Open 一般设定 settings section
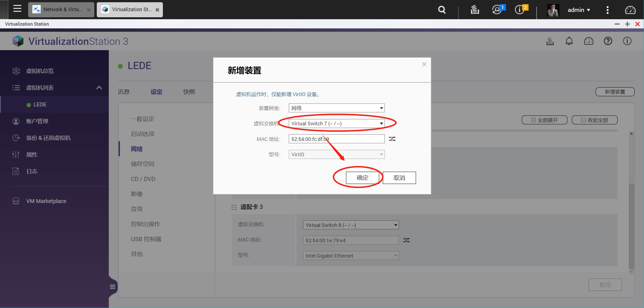Viewport: 644px width, 308px height. pyautogui.click(x=143, y=119)
